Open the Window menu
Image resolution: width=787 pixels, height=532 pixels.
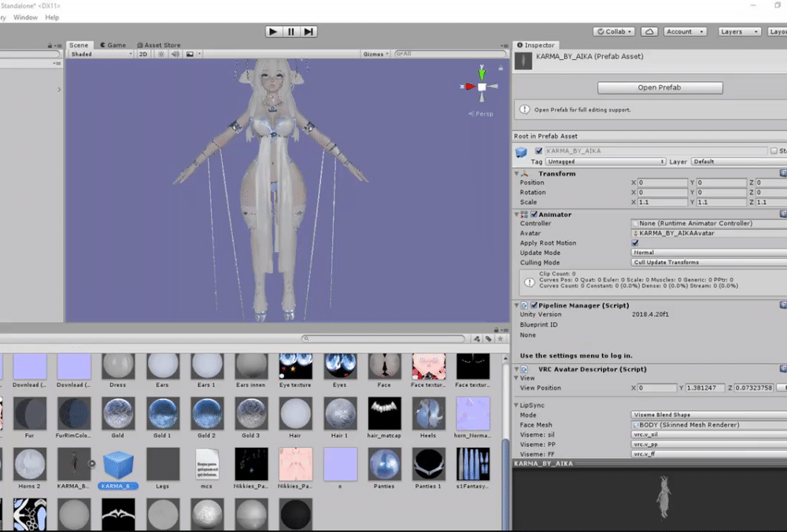[x=25, y=17]
